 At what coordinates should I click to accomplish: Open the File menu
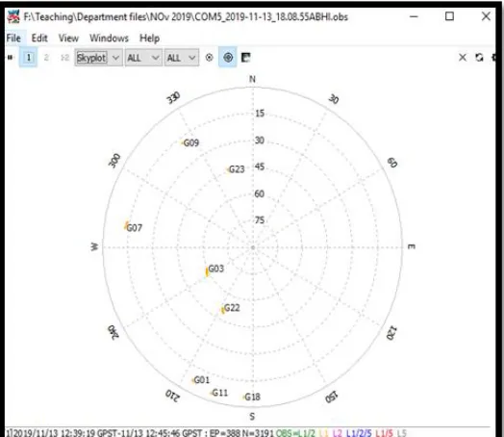pos(13,38)
